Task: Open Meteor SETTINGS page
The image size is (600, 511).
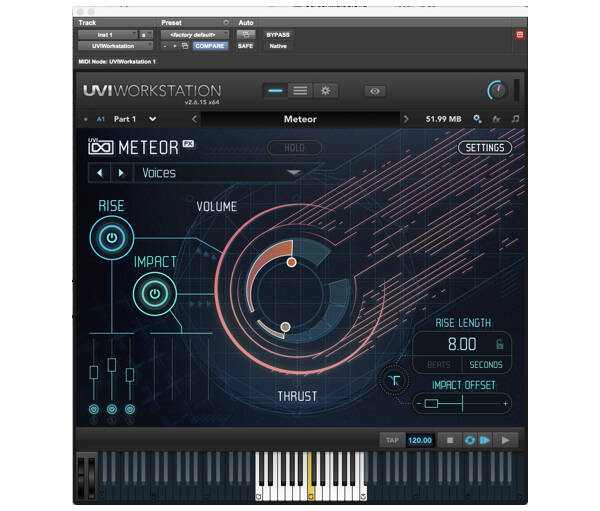Action: pos(485,148)
